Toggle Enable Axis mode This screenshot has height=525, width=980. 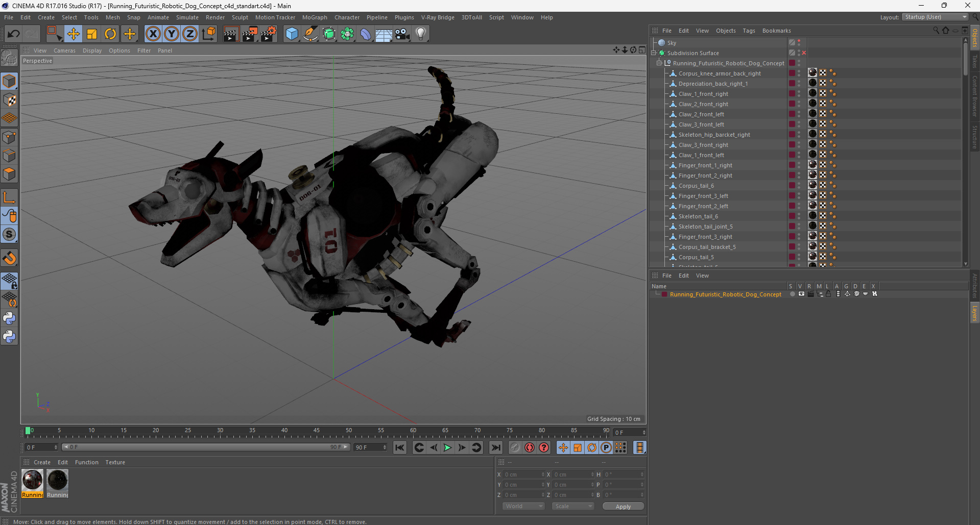(x=9, y=197)
